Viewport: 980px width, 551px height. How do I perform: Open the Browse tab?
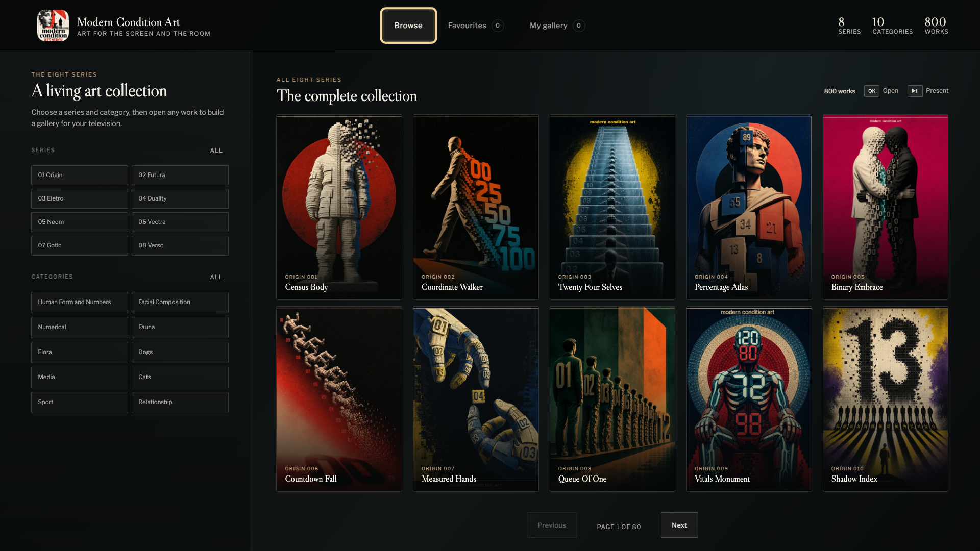click(x=408, y=26)
